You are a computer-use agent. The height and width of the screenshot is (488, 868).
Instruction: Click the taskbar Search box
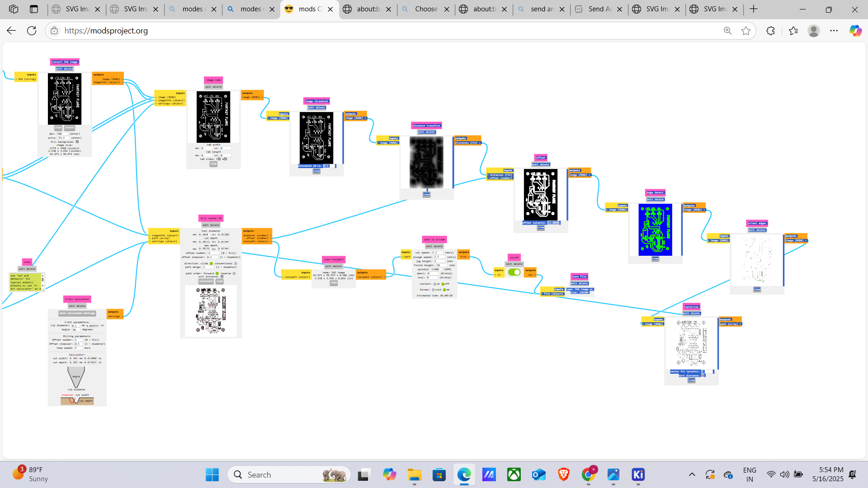click(289, 475)
